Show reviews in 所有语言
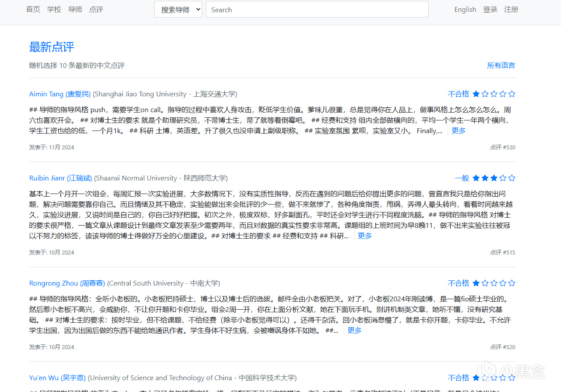 501,65
